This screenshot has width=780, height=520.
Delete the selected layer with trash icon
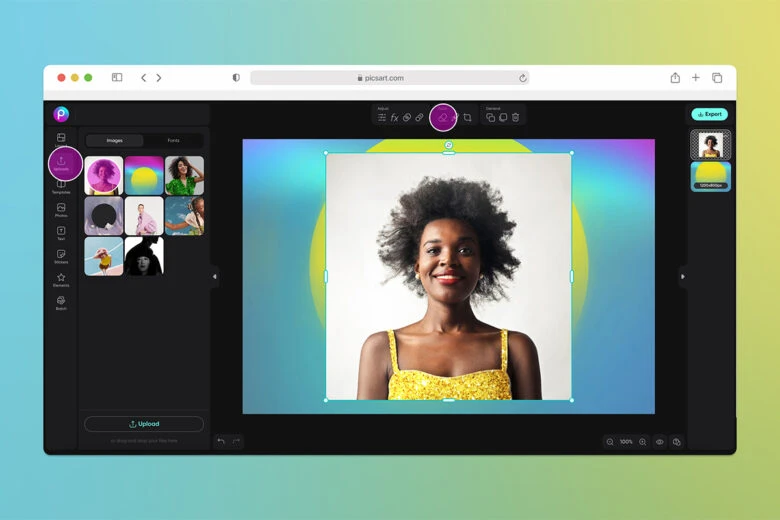point(516,118)
